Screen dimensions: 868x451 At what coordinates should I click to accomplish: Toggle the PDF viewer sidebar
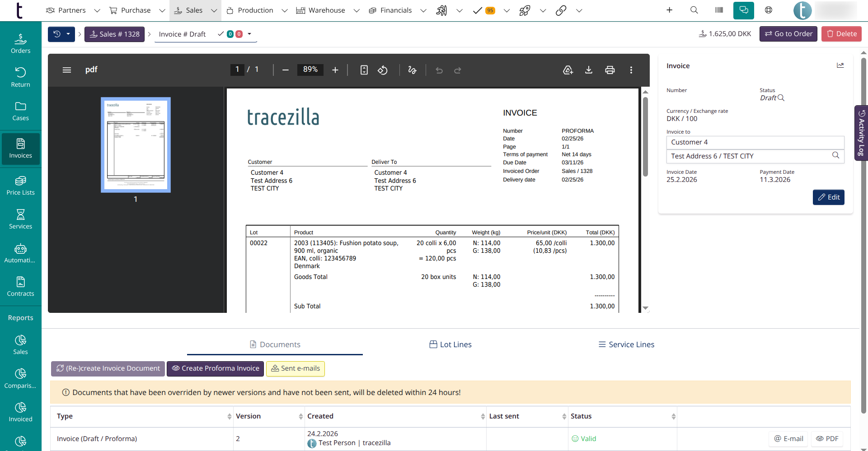tap(67, 70)
